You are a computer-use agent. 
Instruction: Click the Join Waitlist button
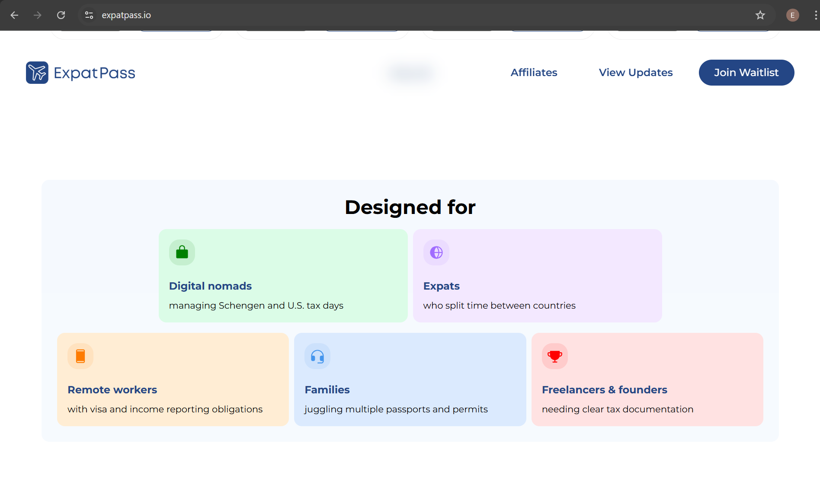[x=746, y=72]
